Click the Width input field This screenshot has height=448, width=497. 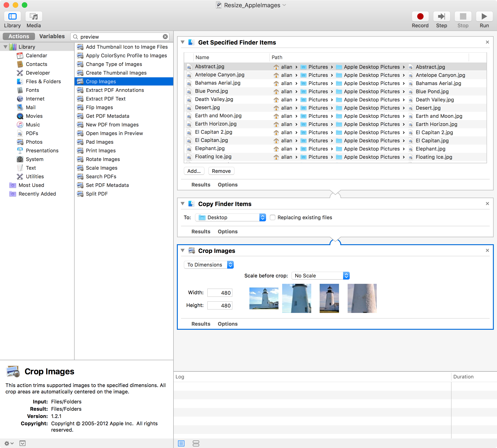(219, 293)
